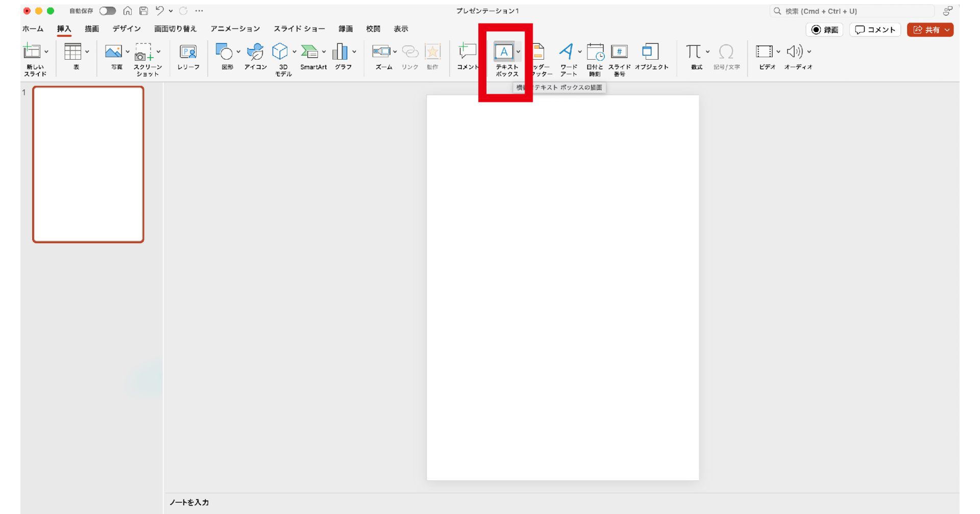Click the 録画 record button at top right

824,30
